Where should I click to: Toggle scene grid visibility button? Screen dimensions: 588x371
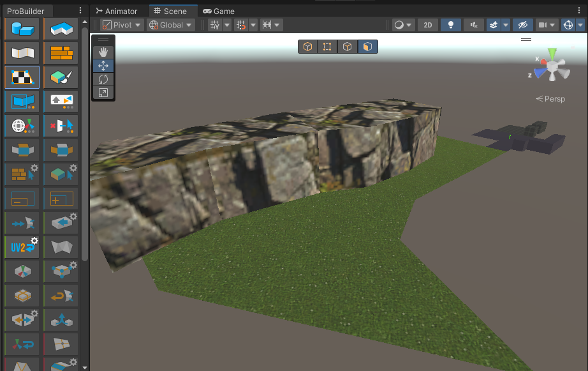click(x=215, y=25)
